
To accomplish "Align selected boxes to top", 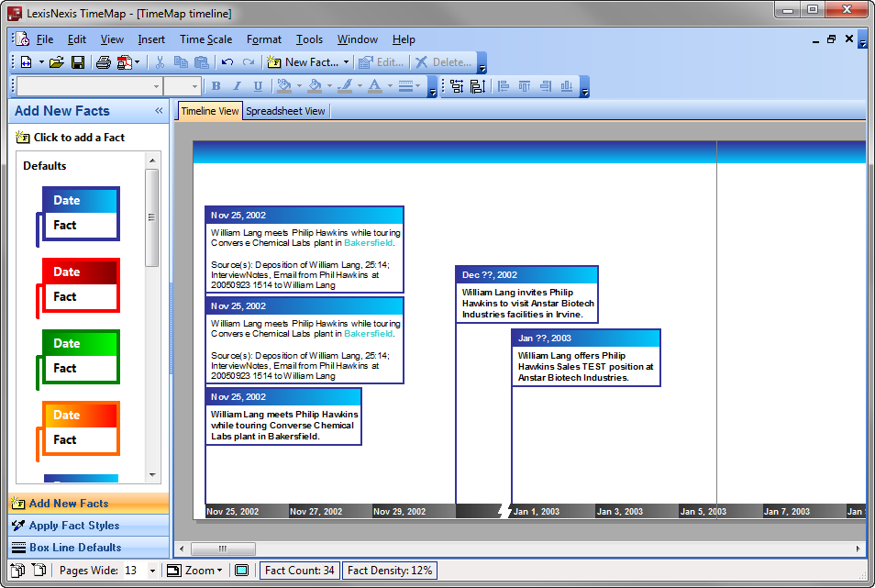I will 525,86.
